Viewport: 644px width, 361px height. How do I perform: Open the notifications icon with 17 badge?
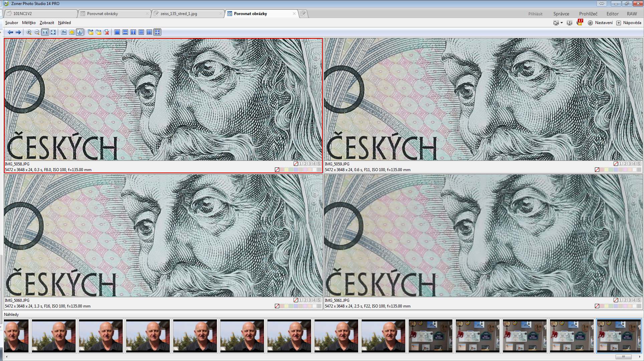580,23
